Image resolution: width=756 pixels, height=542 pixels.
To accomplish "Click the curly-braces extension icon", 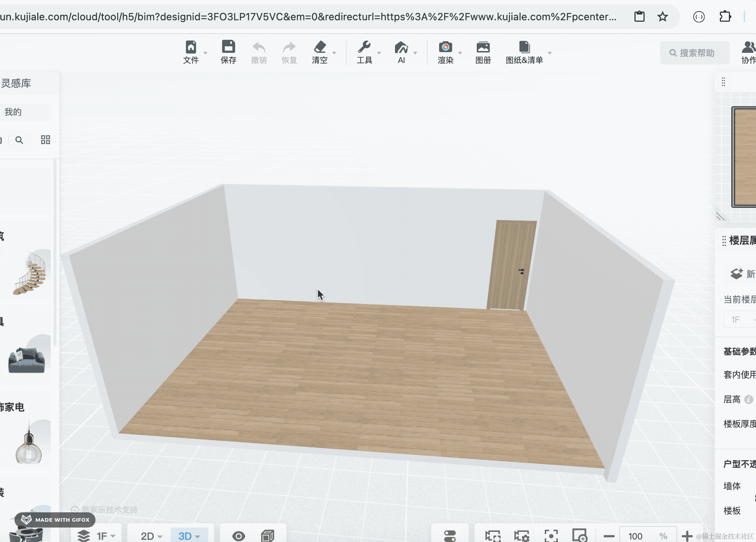I will coord(699,17).
